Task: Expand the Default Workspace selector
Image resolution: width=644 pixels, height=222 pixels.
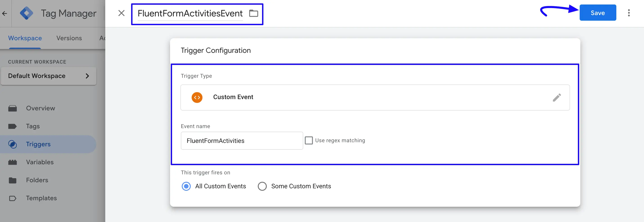Action: 49,76
